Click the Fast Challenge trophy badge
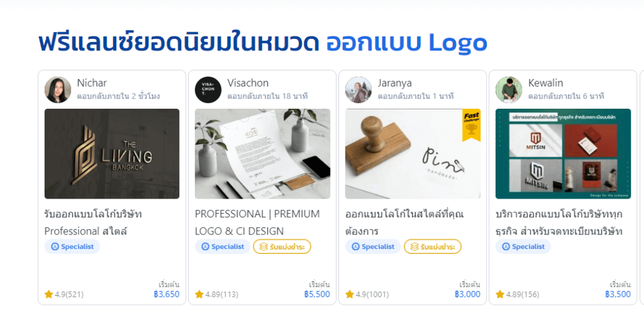This screenshot has width=644, height=328. [471, 125]
